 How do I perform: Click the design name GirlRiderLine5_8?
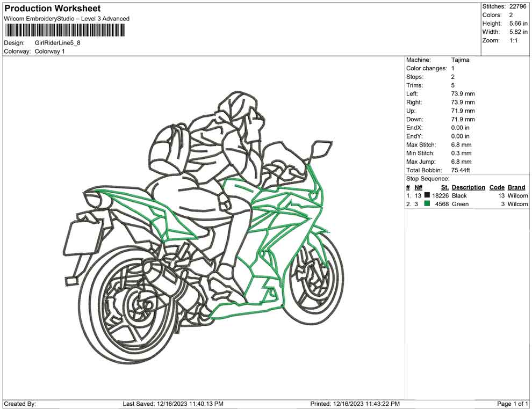57,43
